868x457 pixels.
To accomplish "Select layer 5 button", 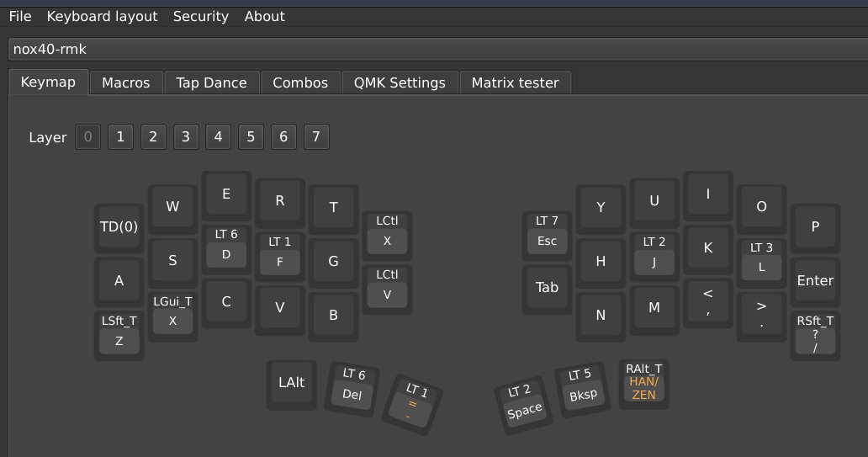I will click(x=251, y=137).
